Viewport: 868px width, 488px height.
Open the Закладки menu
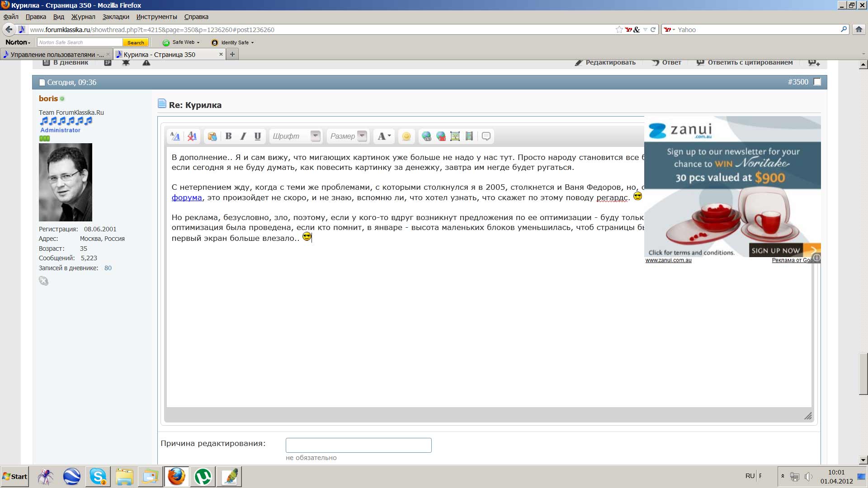click(x=116, y=17)
